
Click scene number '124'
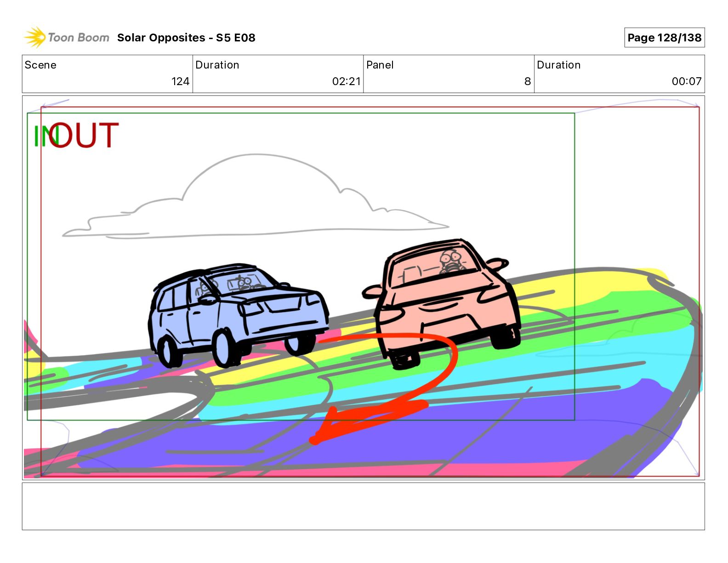coord(180,81)
